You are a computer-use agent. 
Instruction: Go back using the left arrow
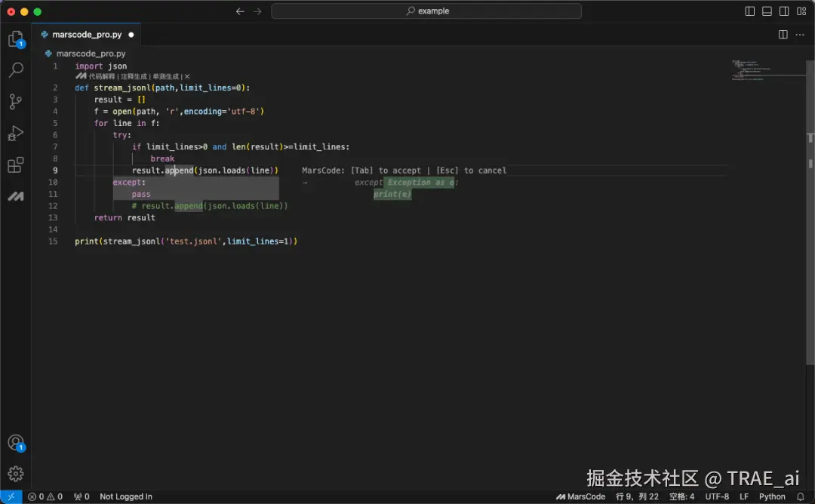coord(240,11)
